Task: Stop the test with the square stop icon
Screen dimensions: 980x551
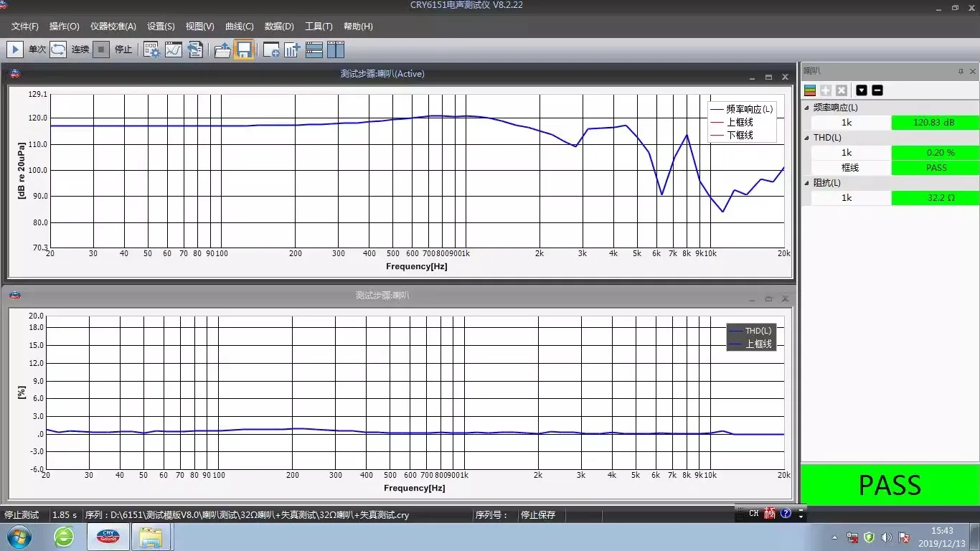Action: tap(101, 50)
